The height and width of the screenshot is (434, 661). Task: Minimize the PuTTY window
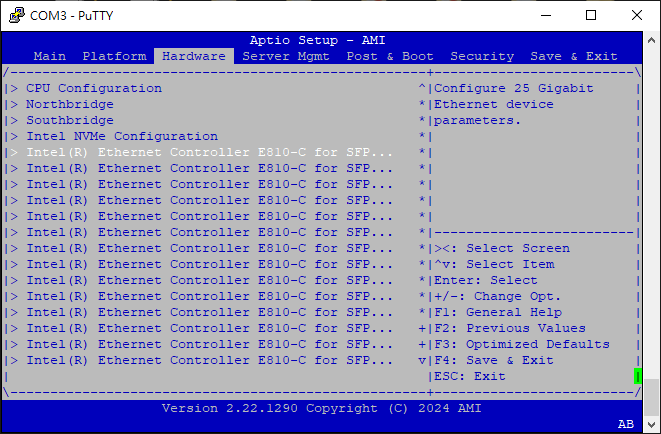point(545,15)
